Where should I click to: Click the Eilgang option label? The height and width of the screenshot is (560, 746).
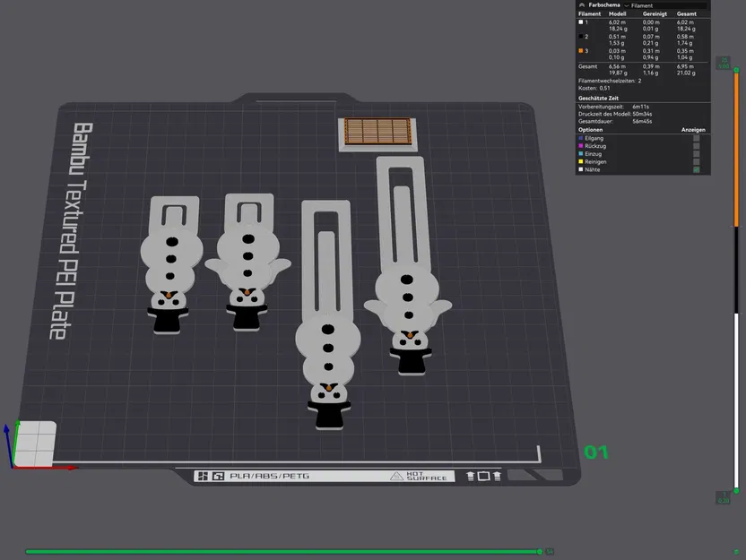tap(594, 138)
